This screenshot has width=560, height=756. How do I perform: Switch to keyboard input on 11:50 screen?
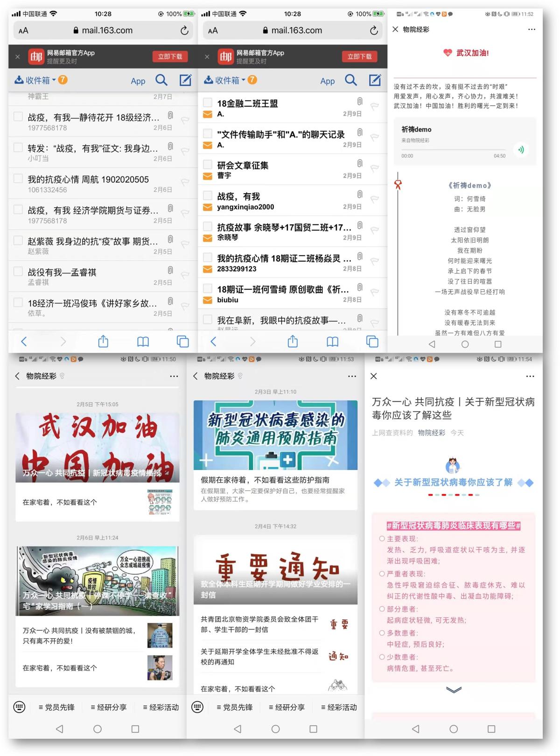pyautogui.click(x=20, y=707)
